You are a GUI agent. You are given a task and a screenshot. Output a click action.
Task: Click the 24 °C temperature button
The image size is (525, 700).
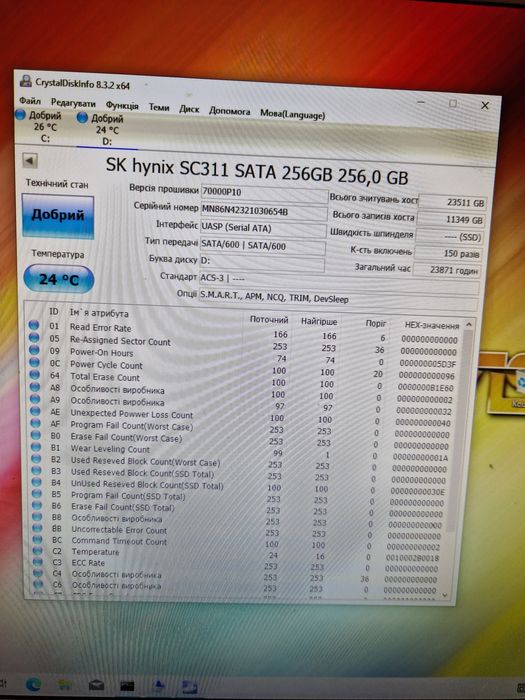click(58, 279)
